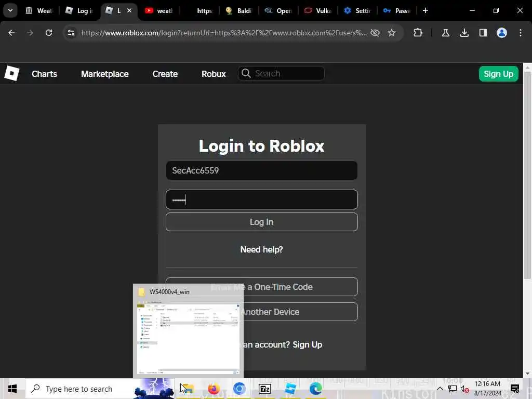Open site information icon in address bar
Screen dimensions: 532x399
tap(71, 33)
